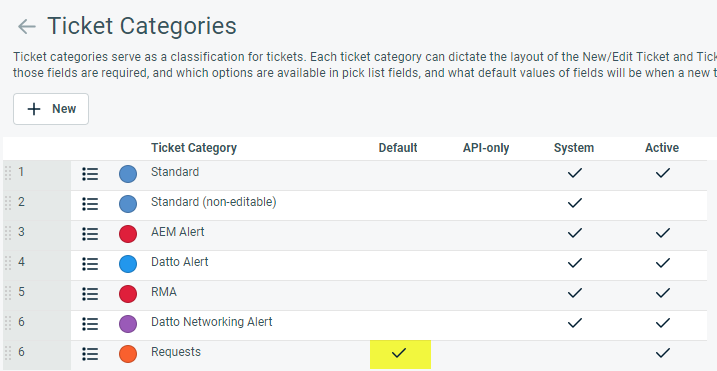
Task: Open list menu for Datto Networking Alert
Action: 90,324
